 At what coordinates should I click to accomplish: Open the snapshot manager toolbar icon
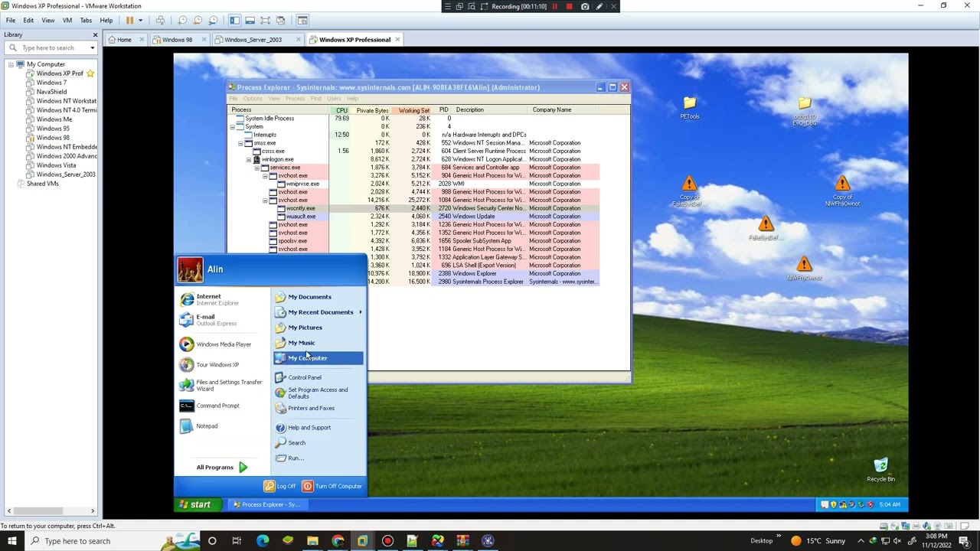[x=213, y=21]
